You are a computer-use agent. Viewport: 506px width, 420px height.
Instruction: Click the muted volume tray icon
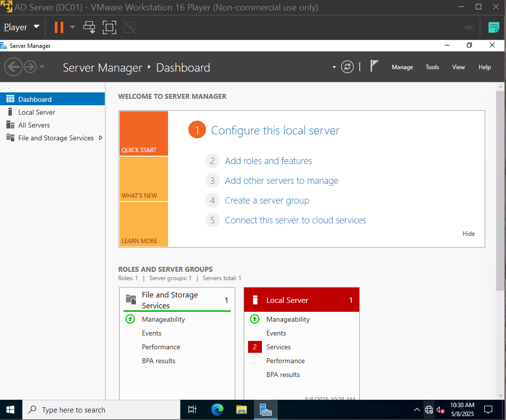click(440, 410)
